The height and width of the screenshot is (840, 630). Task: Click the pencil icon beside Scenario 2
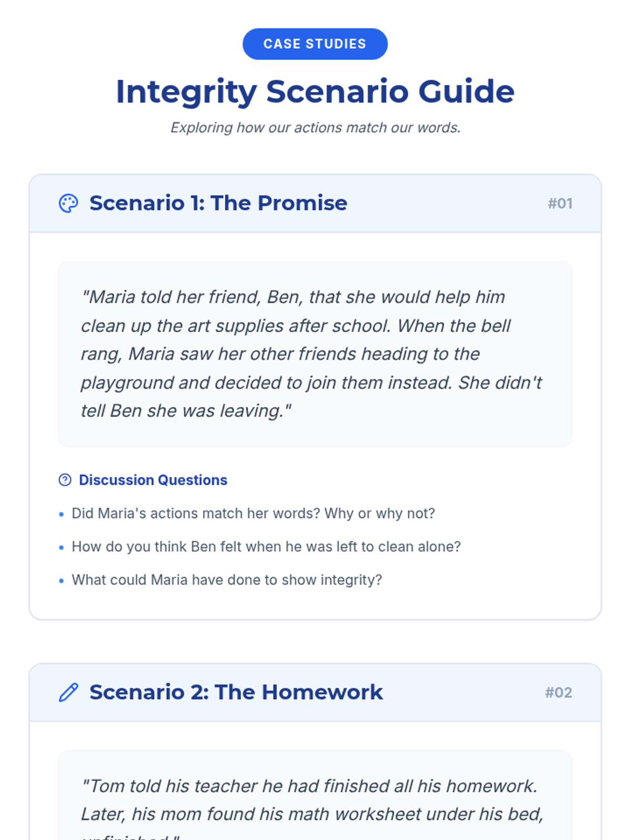click(68, 692)
